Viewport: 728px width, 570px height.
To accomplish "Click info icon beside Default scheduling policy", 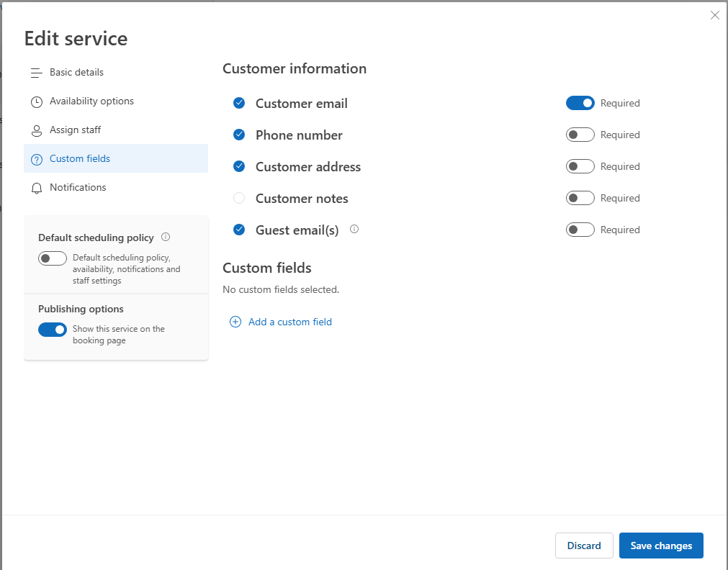I will [x=166, y=237].
